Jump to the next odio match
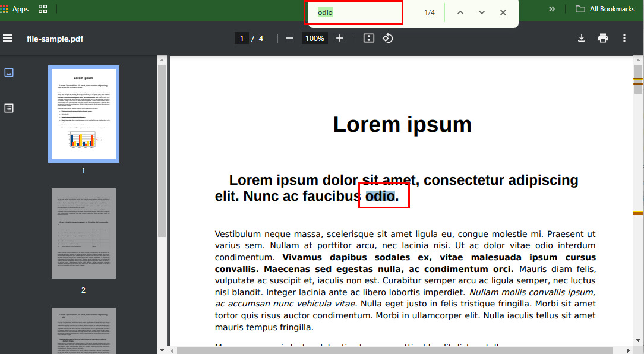 click(482, 12)
